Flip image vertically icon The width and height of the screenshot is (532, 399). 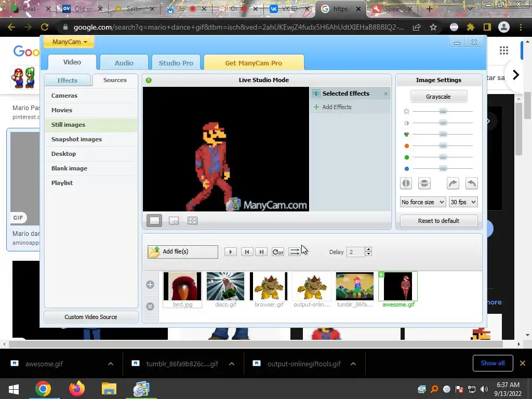pos(424,183)
